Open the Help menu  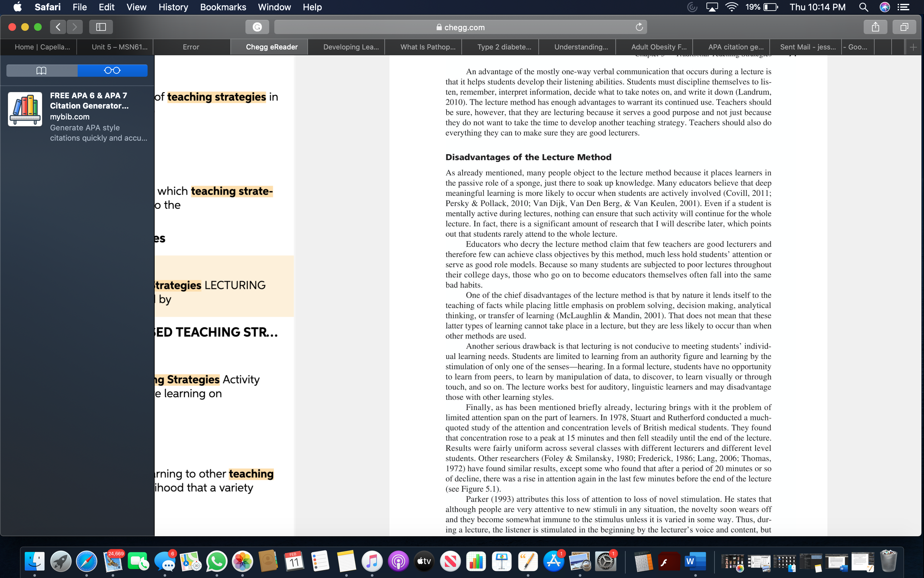[x=312, y=7]
